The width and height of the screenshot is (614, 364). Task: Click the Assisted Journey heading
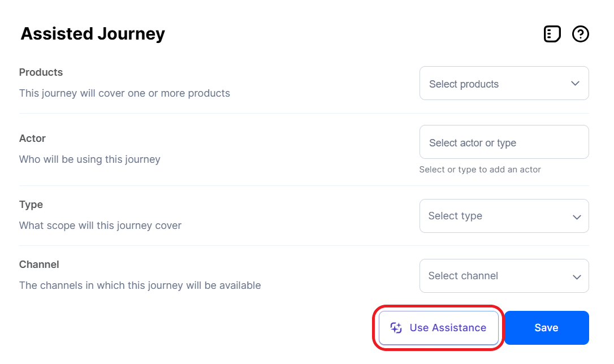[93, 34]
